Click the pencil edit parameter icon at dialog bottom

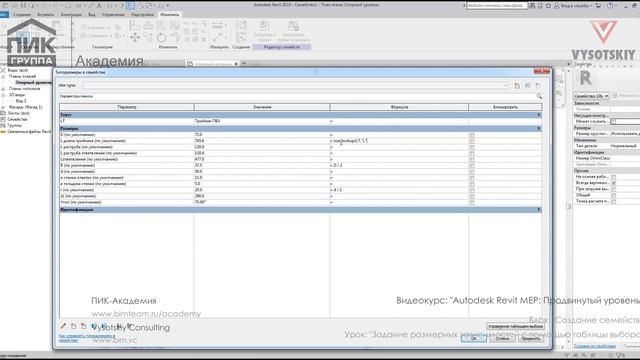63,326
